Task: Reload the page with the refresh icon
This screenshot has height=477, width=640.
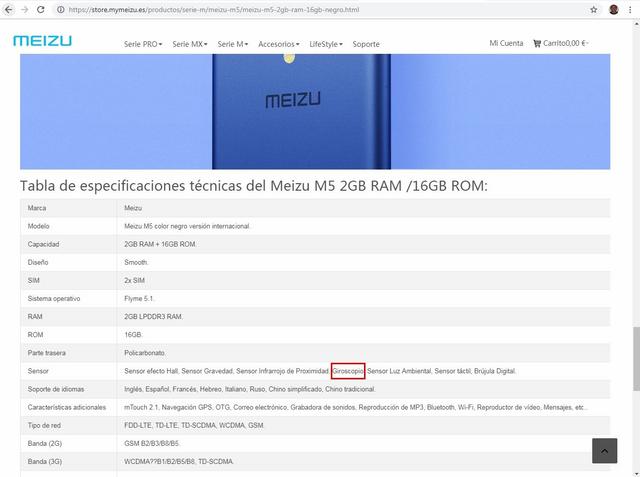Action: [x=40, y=9]
